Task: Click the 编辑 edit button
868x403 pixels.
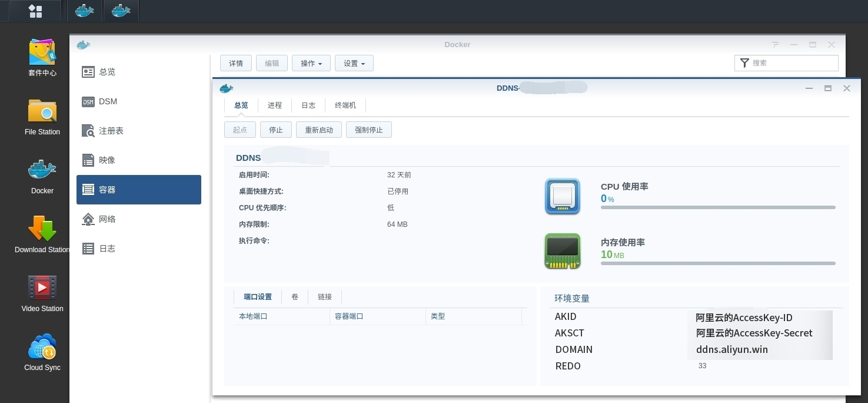Action: 272,63
